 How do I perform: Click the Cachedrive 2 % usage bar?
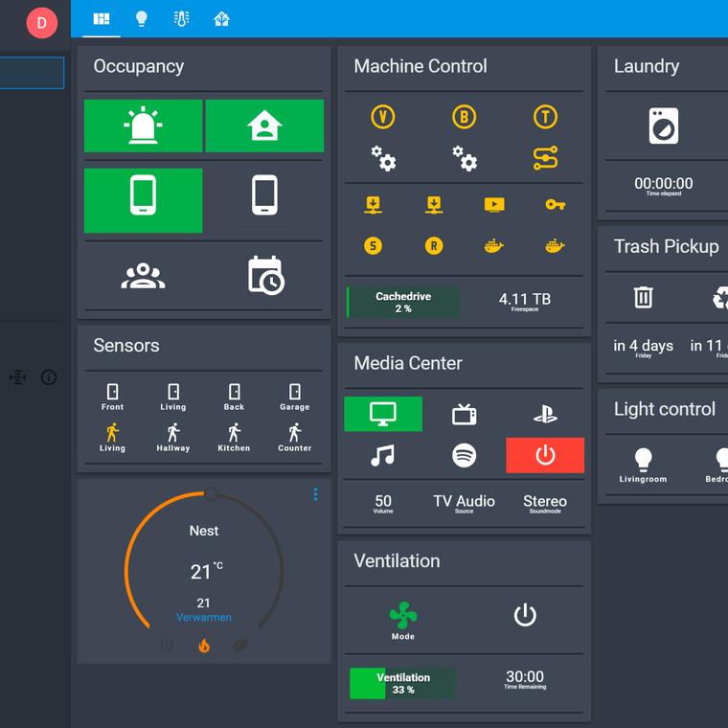click(403, 302)
